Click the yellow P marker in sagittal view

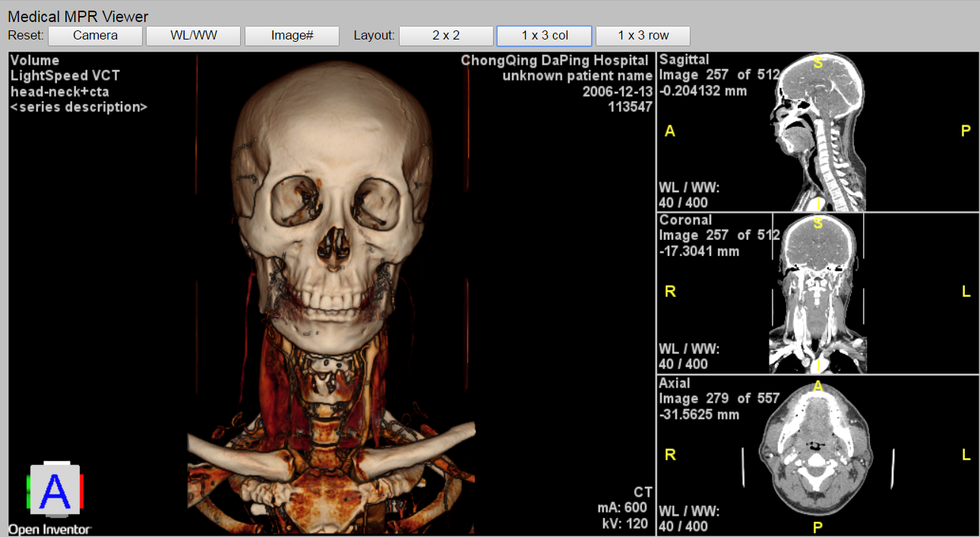pos(966,131)
